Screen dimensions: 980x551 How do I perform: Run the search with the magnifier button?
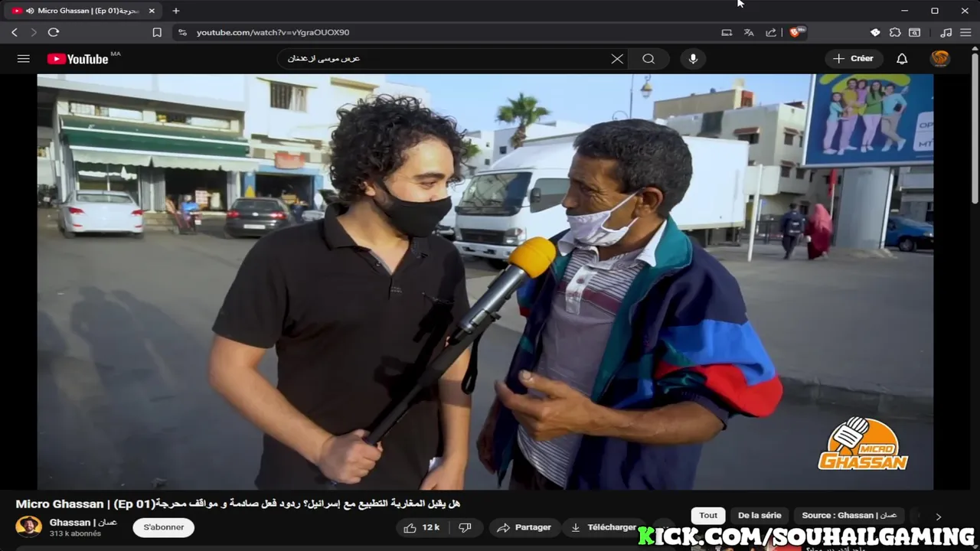coord(648,59)
